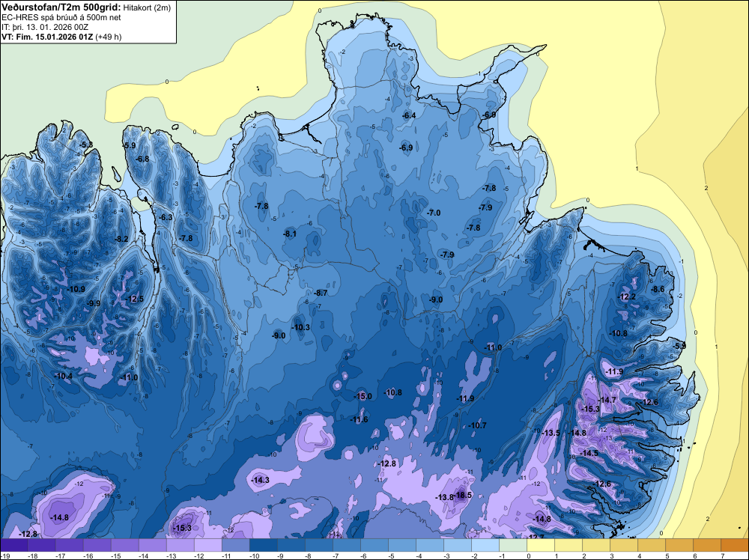Click the title text 'Veðurstofan/T2m 500grid:'
The image size is (749, 560).
coord(61,7)
